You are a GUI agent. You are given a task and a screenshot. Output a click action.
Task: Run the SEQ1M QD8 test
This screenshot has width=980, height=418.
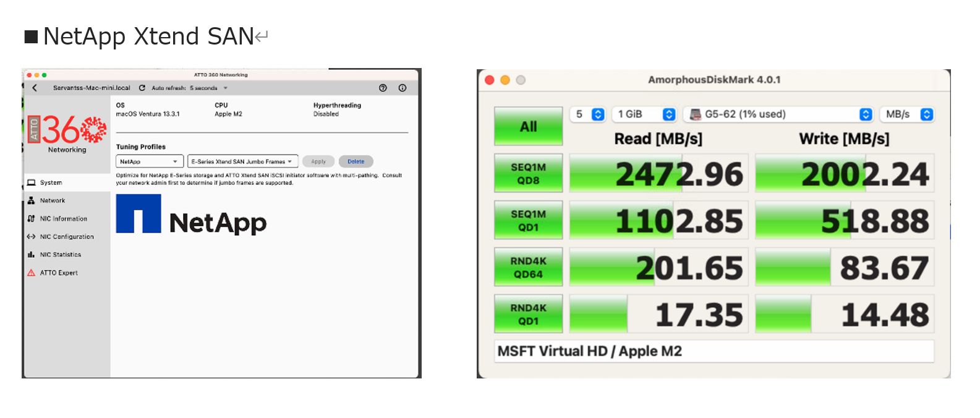click(x=528, y=173)
